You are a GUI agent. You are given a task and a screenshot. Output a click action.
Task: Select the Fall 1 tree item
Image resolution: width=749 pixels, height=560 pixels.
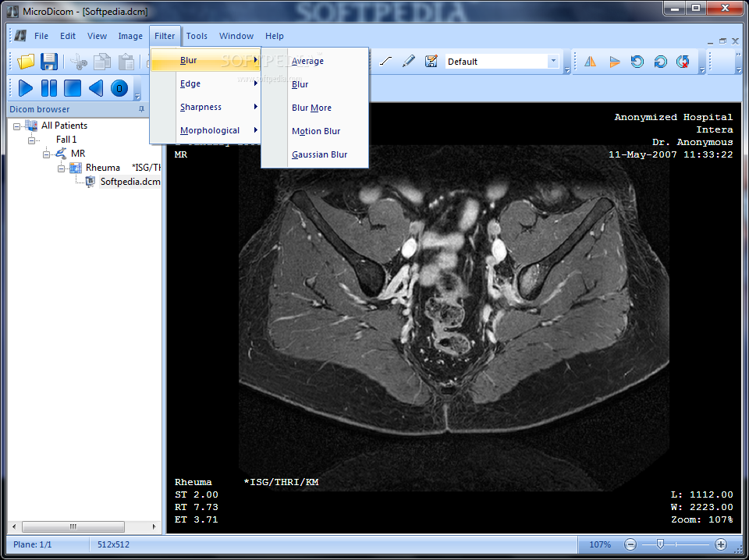pyautogui.click(x=66, y=140)
